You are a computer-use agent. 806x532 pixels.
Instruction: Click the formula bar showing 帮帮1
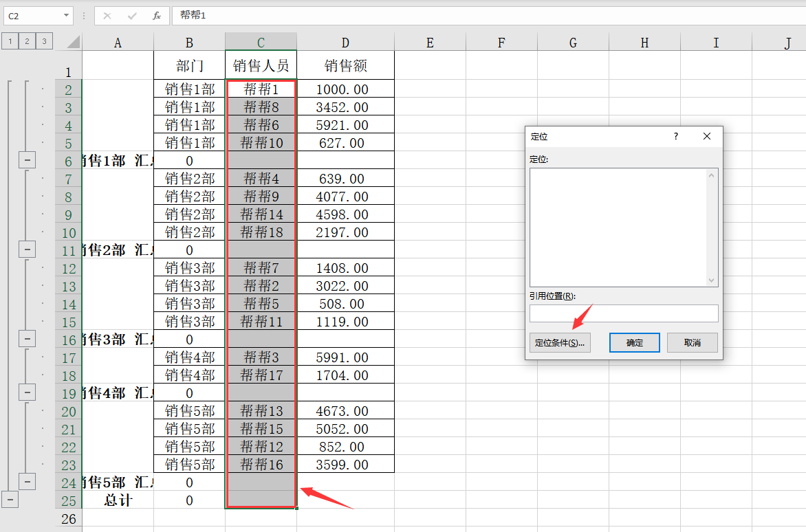[x=488, y=15]
